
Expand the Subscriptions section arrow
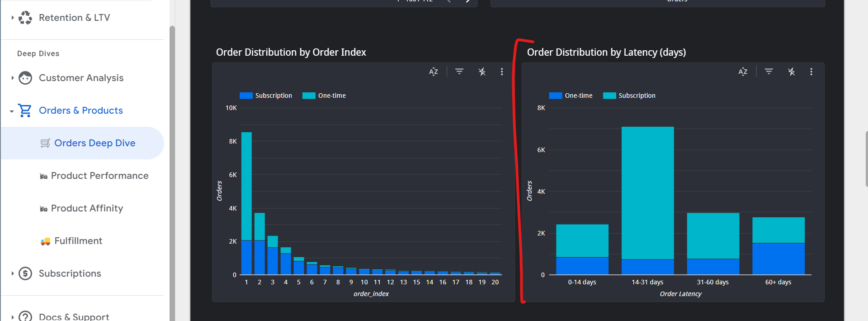pyautogui.click(x=13, y=273)
